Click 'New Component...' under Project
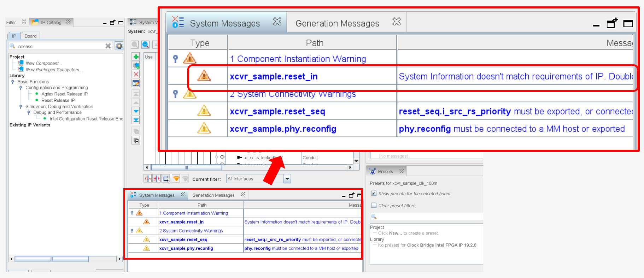Viewport: 644px width, 278px height. click(43, 64)
